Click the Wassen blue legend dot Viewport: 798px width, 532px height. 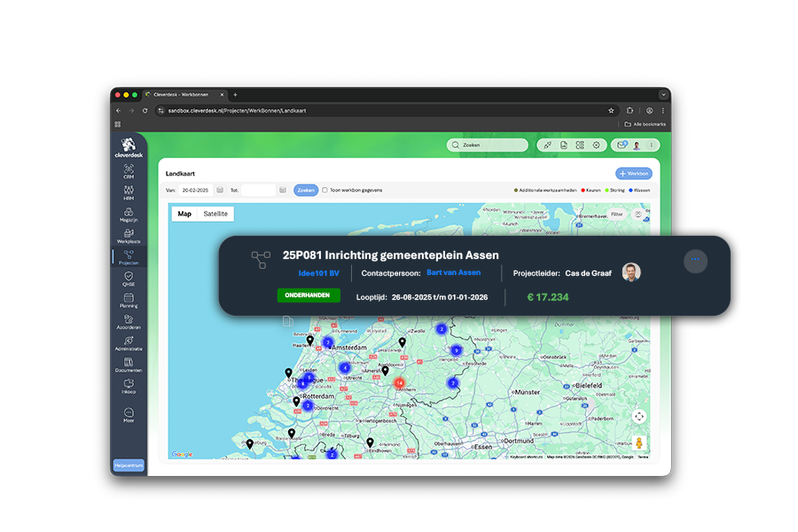coord(630,190)
